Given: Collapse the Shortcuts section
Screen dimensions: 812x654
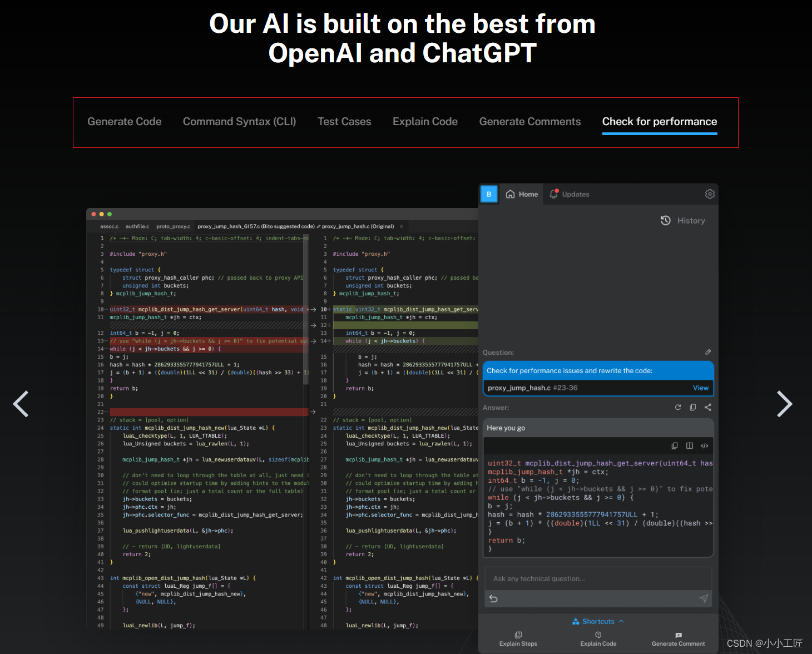Looking at the screenshot, I should [598, 621].
